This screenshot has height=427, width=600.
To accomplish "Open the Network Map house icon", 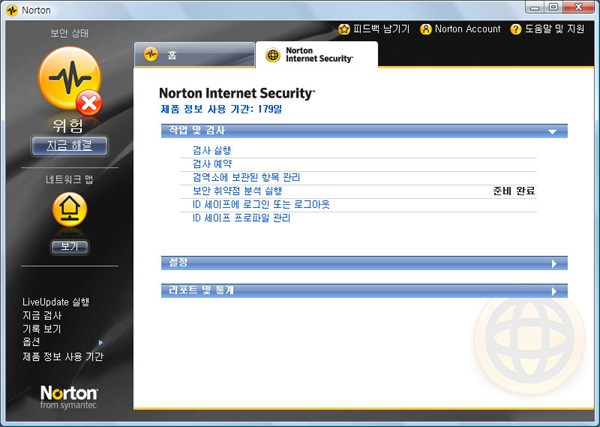I will pyautogui.click(x=70, y=209).
